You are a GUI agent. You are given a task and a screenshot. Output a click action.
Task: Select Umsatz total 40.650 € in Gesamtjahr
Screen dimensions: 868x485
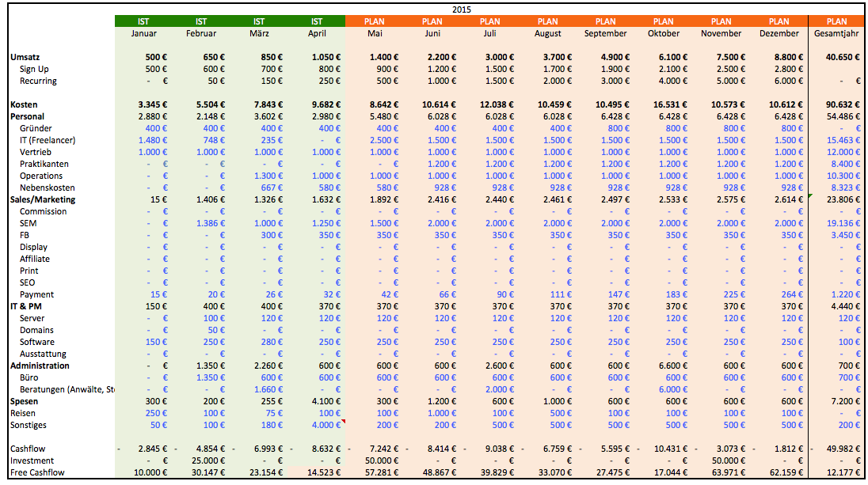click(843, 57)
